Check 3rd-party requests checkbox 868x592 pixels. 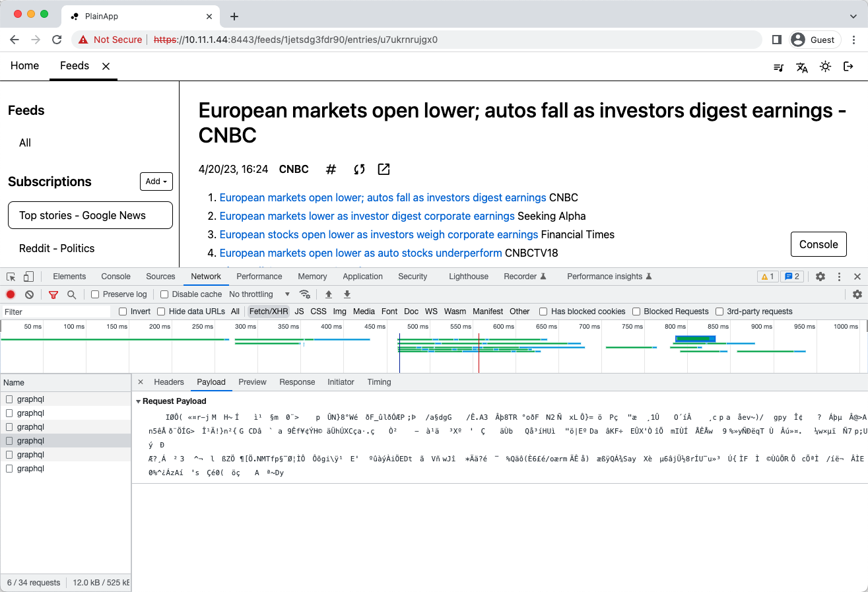pyautogui.click(x=719, y=312)
